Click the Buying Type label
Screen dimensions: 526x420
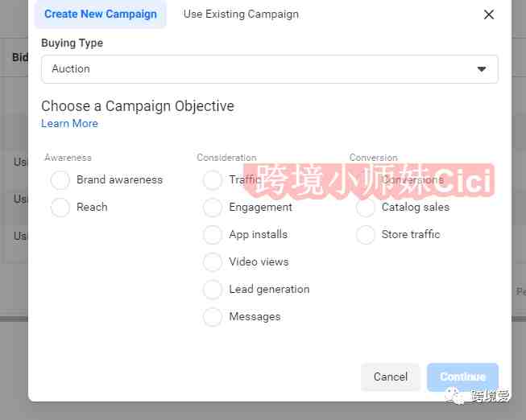tap(72, 43)
